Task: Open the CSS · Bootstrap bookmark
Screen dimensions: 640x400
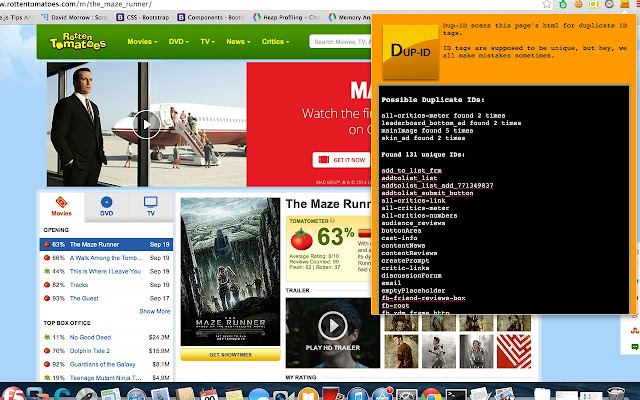Action: 143,17
